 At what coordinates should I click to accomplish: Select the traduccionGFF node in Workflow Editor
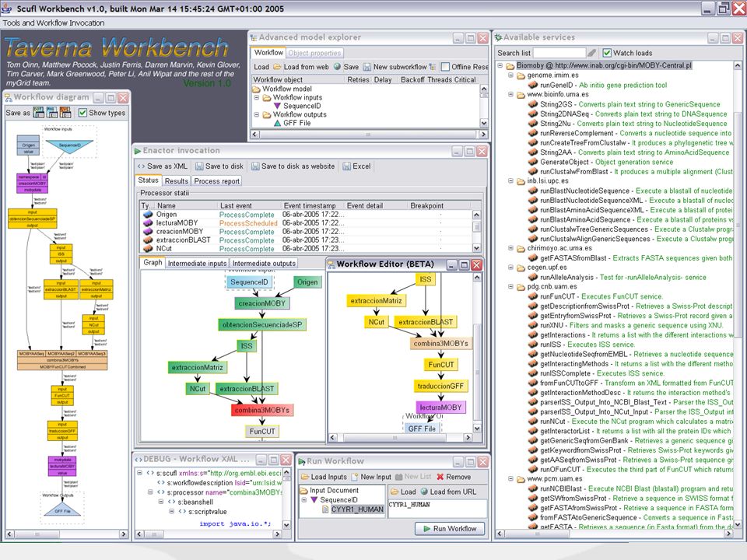click(440, 387)
